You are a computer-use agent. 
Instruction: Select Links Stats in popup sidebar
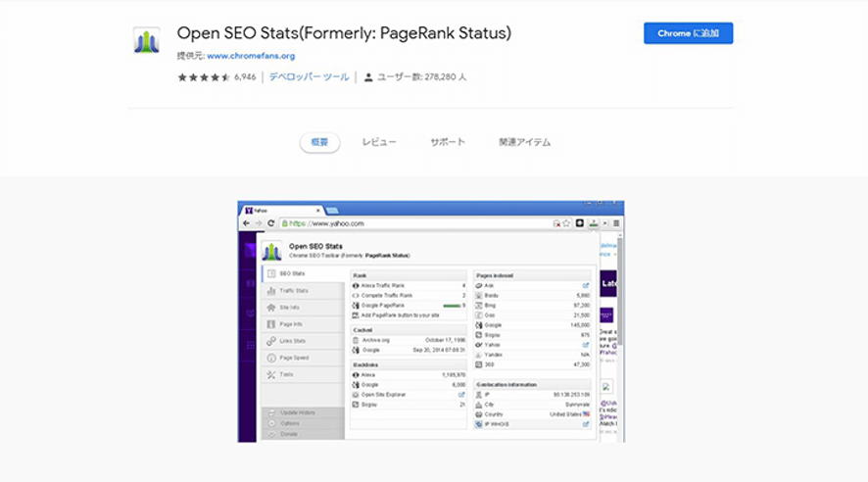tap(303, 341)
